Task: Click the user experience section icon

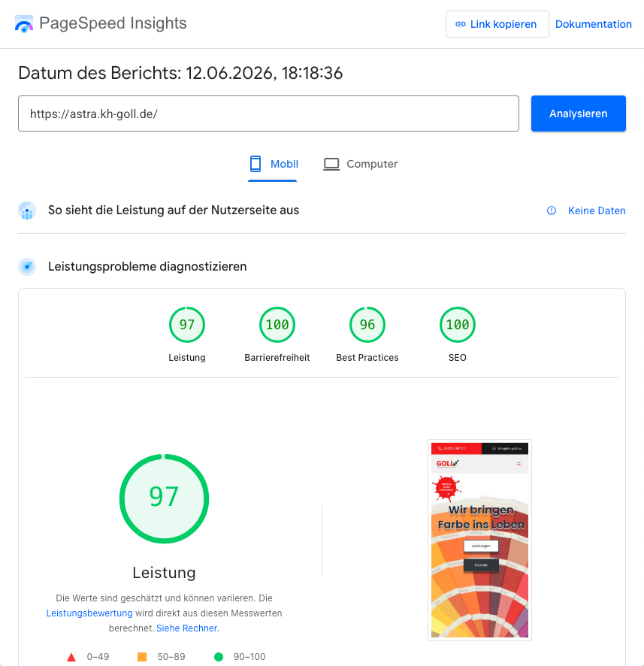Action: pyautogui.click(x=27, y=210)
